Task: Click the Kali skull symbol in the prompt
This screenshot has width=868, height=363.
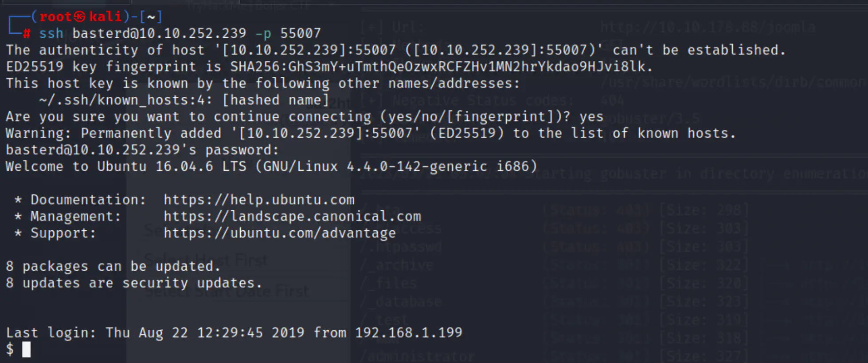Action: [x=80, y=17]
